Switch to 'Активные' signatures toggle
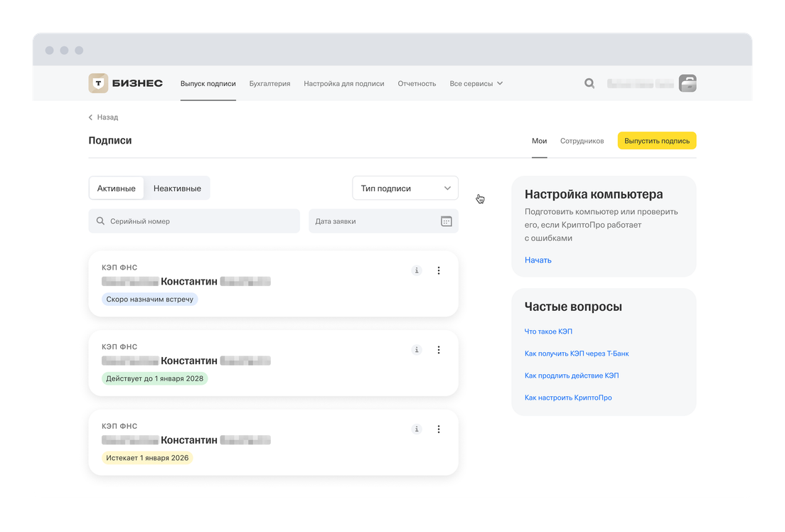785x532 pixels. 117,188
